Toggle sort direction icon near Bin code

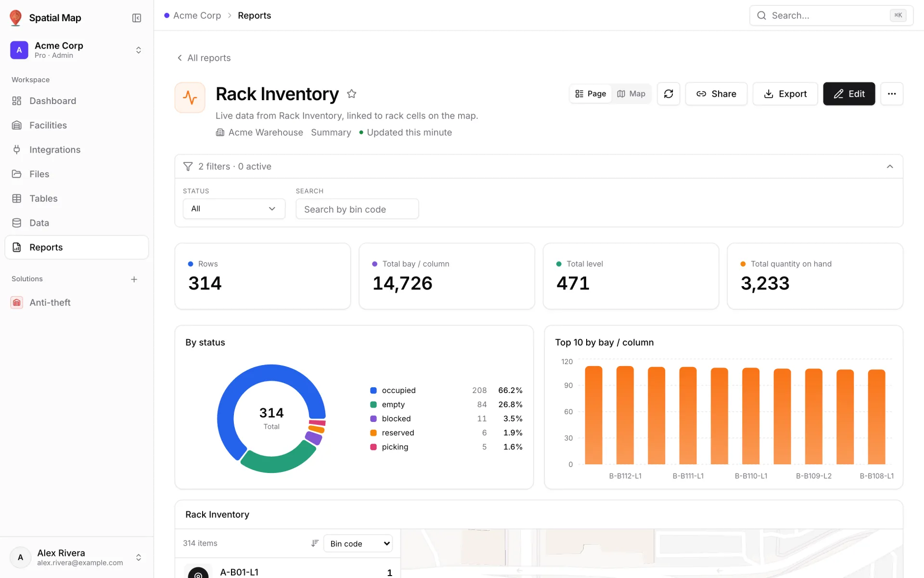315,543
